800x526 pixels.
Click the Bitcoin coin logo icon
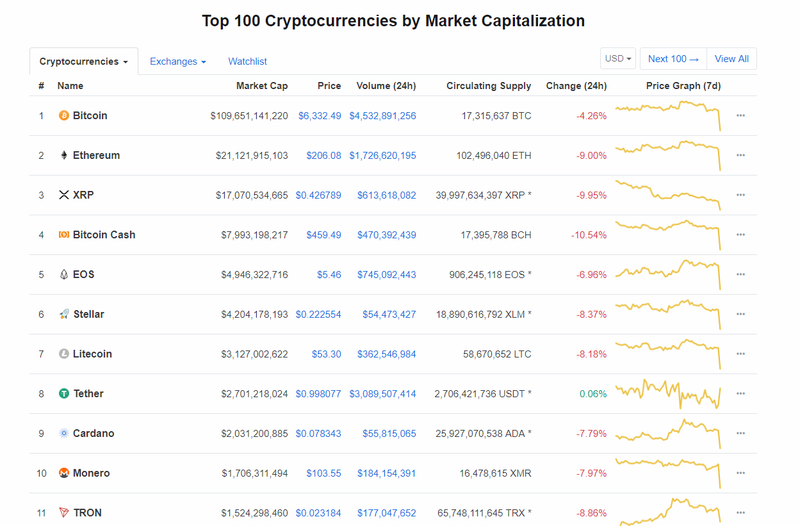click(64, 116)
